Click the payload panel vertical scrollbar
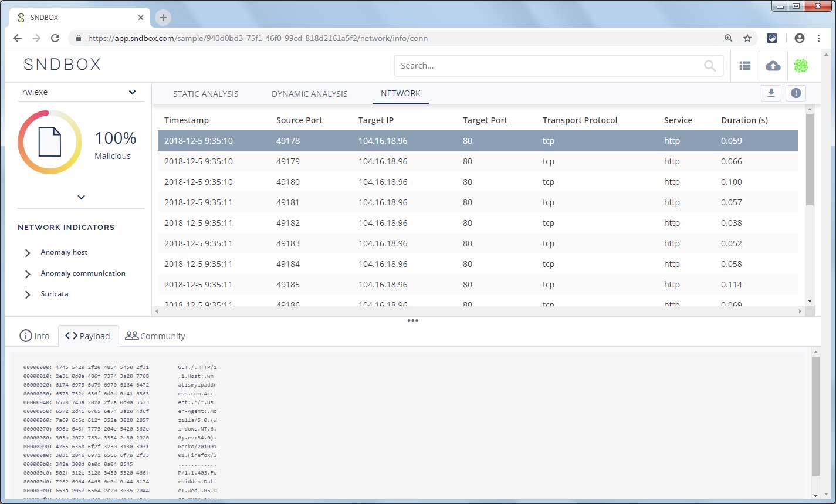836x504 pixels. click(815, 417)
